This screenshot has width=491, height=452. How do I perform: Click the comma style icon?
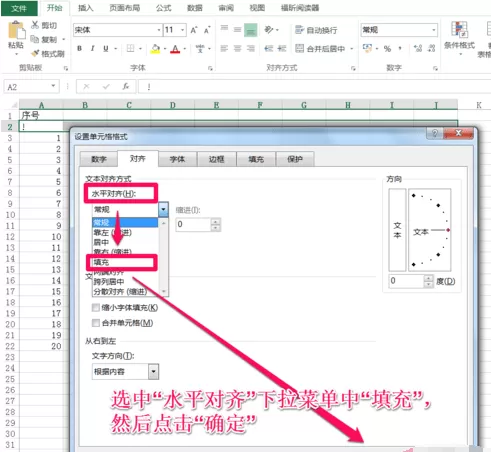click(x=400, y=49)
